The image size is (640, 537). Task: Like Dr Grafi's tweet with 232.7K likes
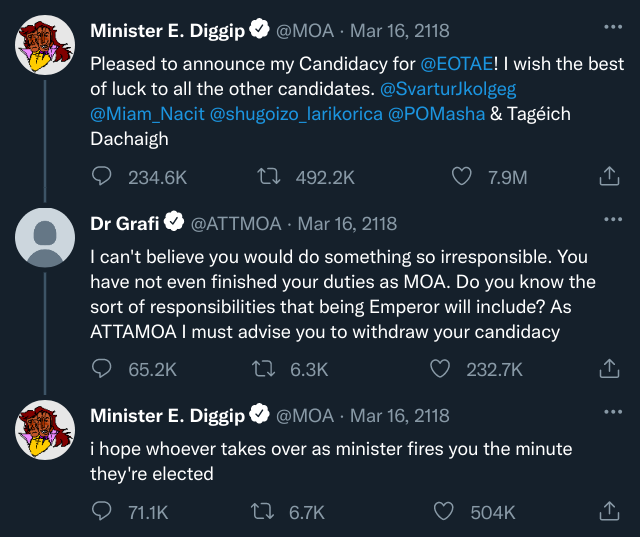click(x=440, y=369)
